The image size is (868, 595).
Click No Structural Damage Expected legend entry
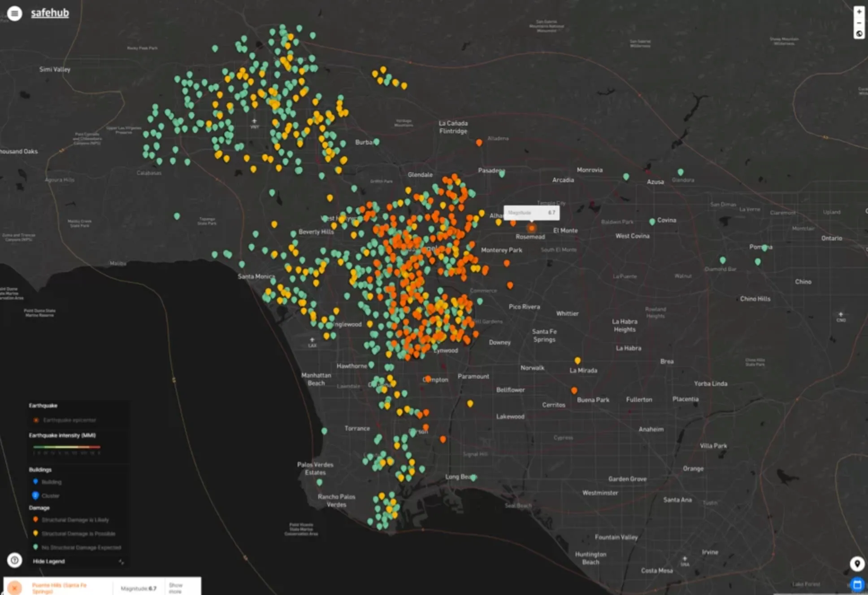[x=77, y=547]
